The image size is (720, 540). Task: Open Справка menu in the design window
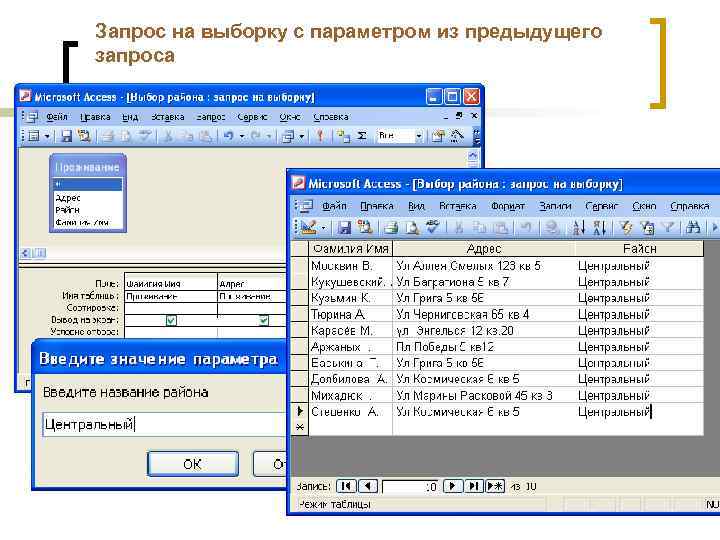point(331,117)
